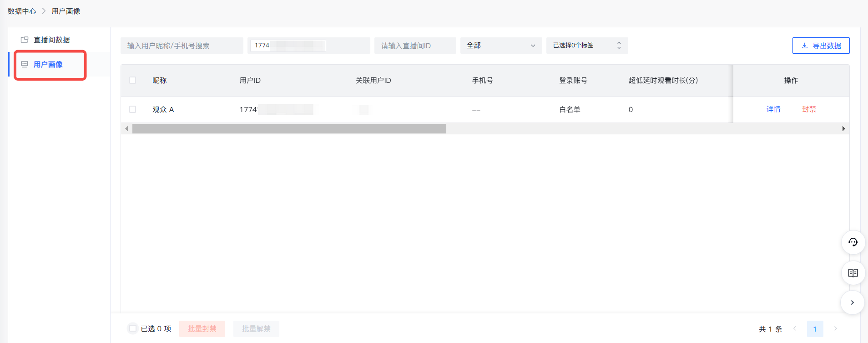Go to previous page arrow
The height and width of the screenshot is (343, 868).
coord(795,328)
